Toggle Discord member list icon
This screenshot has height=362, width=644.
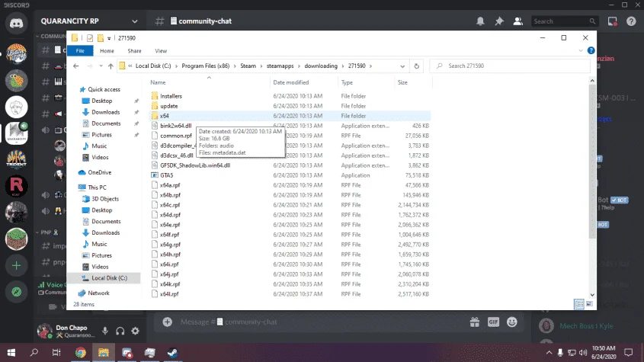pos(518,21)
